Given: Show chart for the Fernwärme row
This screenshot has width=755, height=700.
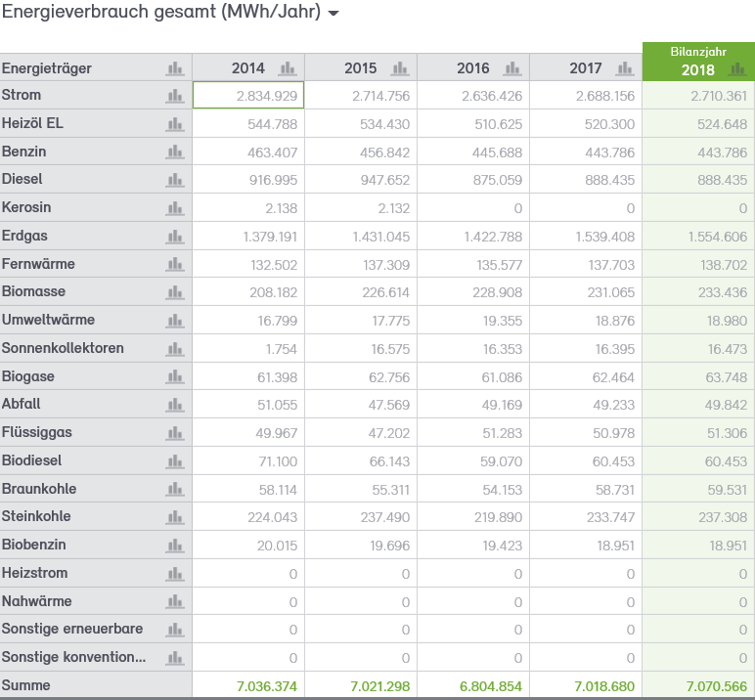Looking at the screenshot, I should tap(175, 265).
